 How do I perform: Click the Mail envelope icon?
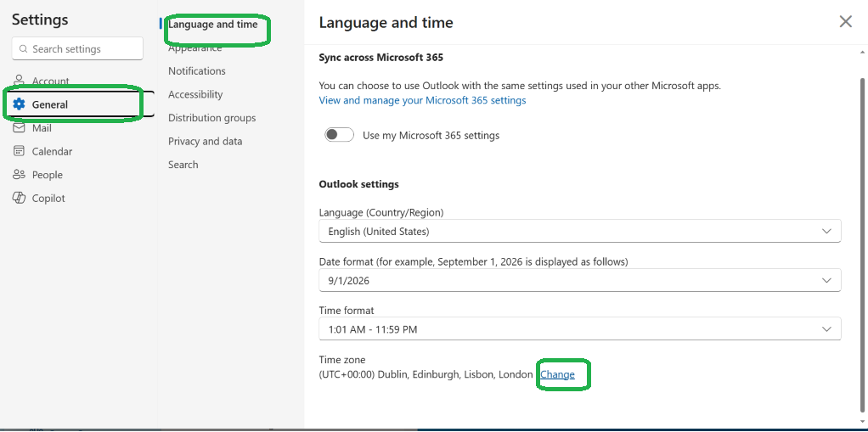pos(19,128)
